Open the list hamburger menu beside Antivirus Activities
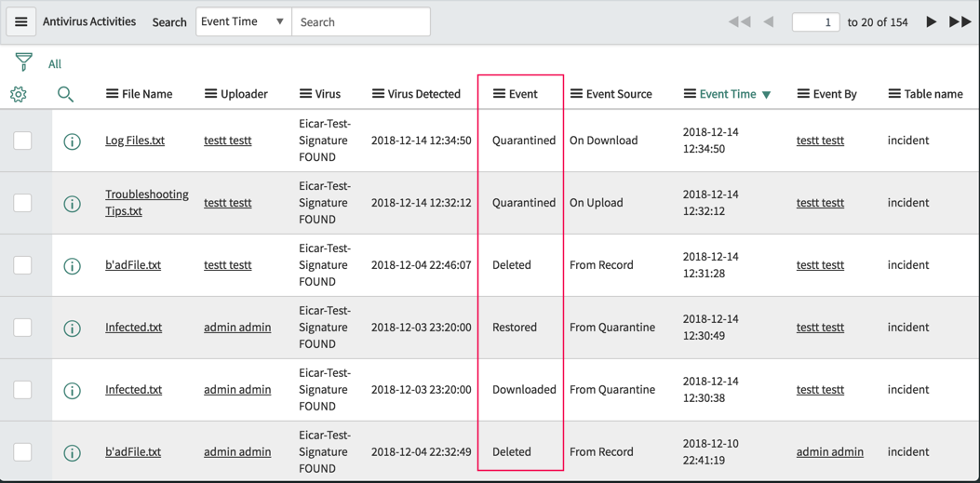 [x=20, y=21]
